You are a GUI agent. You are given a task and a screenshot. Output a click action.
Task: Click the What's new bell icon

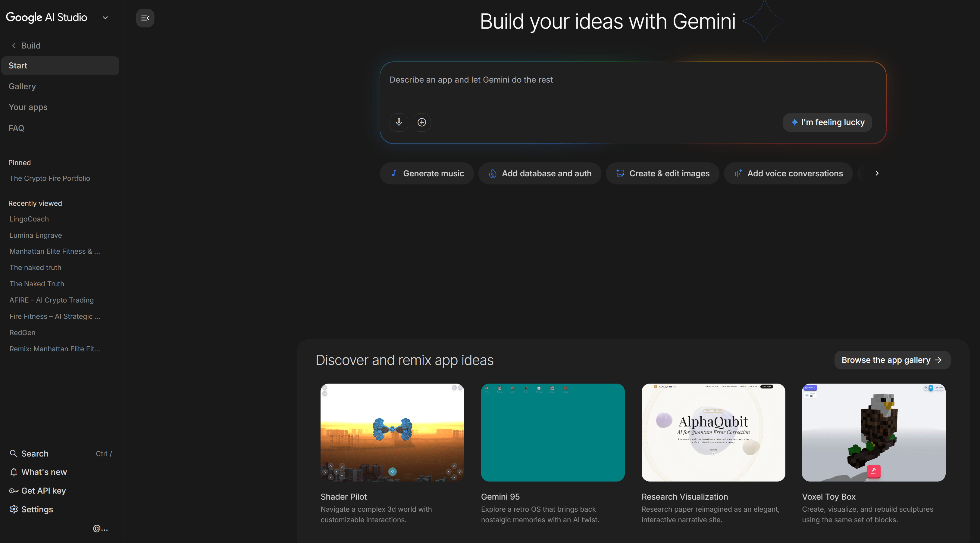[14, 472]
